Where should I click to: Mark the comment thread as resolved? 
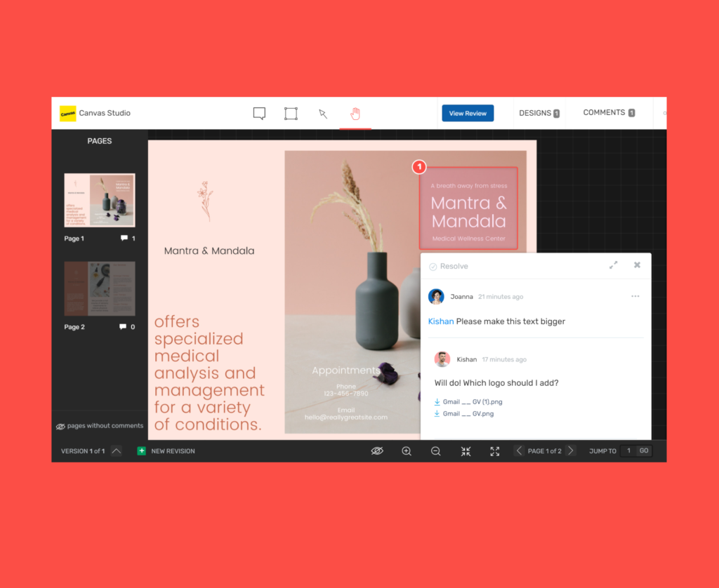click(448, 266)
